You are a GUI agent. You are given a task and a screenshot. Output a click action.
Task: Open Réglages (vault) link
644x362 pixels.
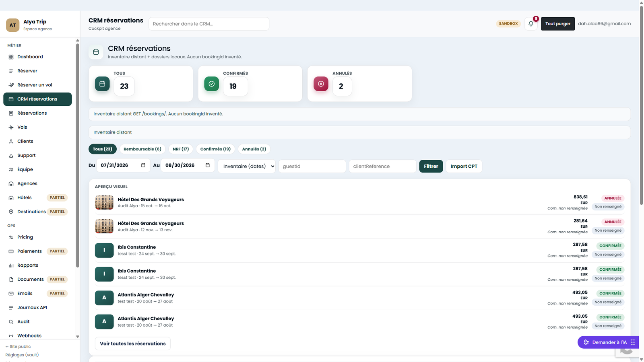click(x=22, y=355)
